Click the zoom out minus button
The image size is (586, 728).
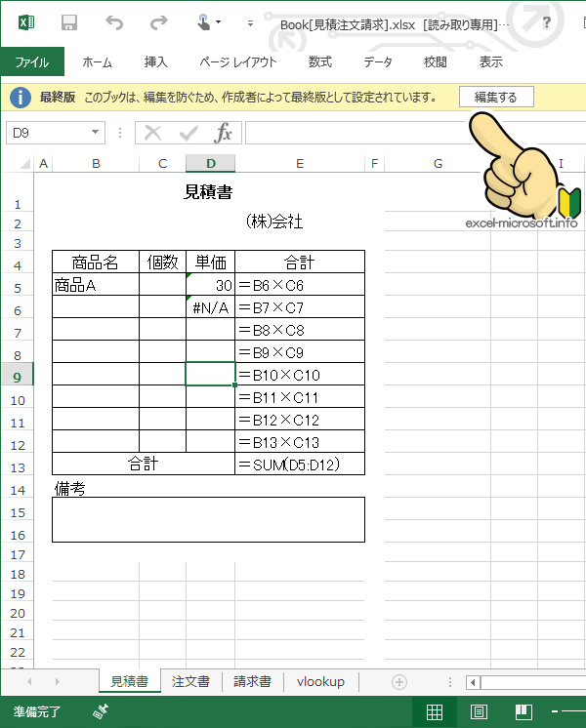click(x=555, y=711)
